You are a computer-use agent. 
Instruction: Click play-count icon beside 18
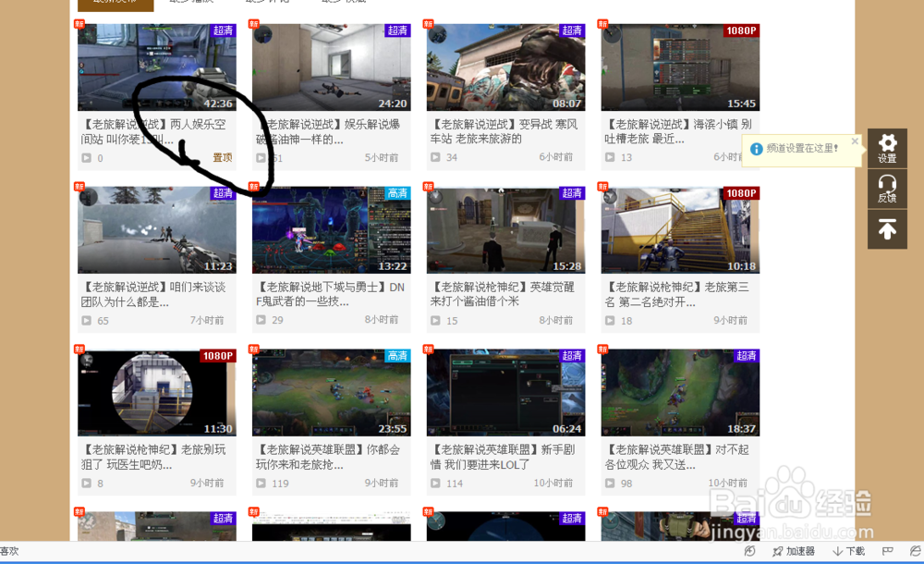pyautogui.click(x=610, y=320)
